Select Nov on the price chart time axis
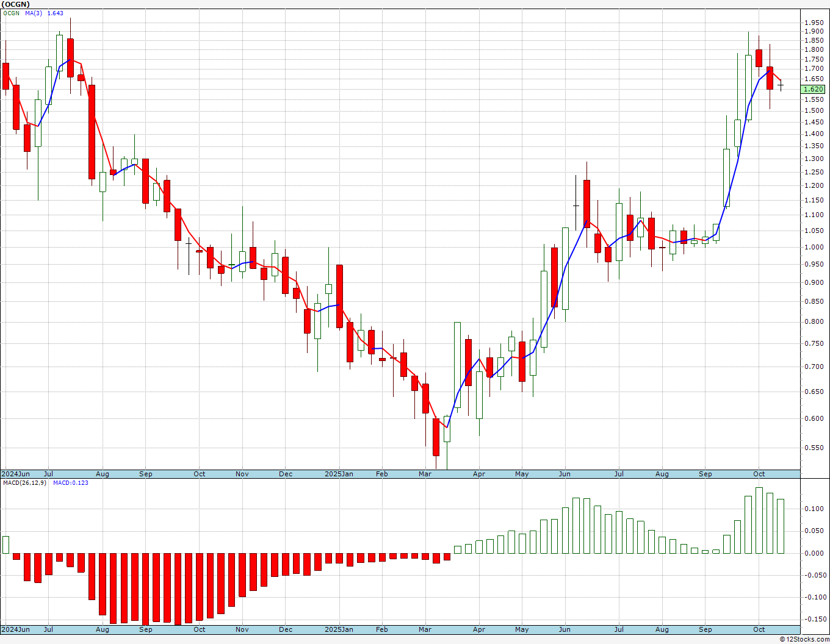The width and height of the screenshot is (830, 644). [x=242, y=474]
